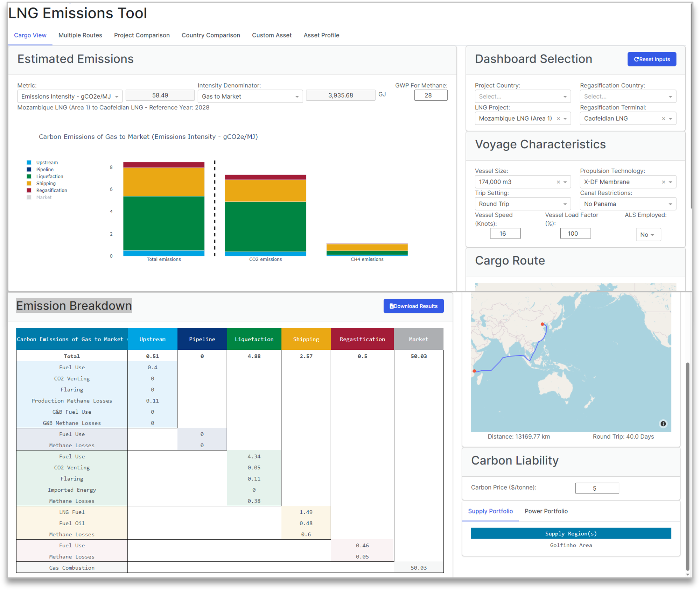Toggle the Shipping legend entry off
The width and height of the screenshot is (700, 590).
click(45, 183)
